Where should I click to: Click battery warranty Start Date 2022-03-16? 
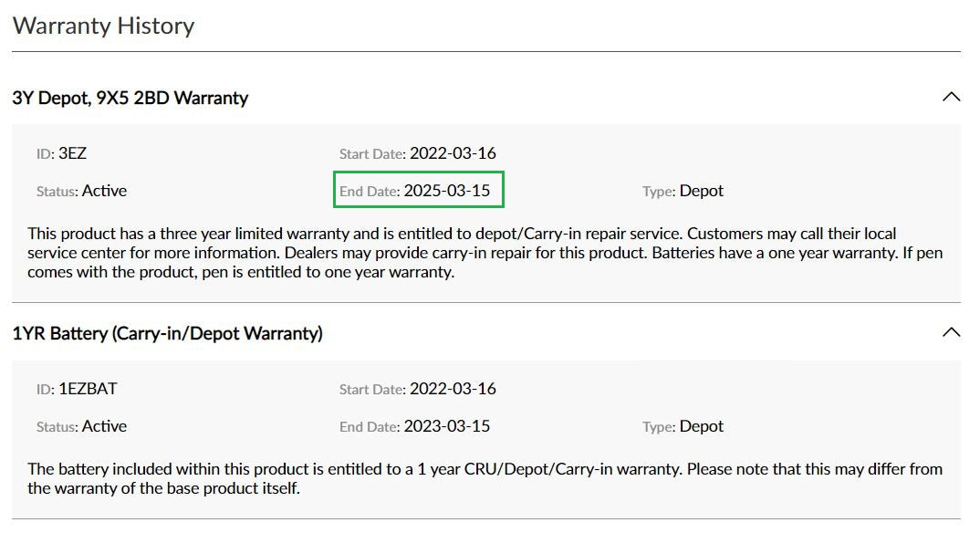tap(453, 389)
